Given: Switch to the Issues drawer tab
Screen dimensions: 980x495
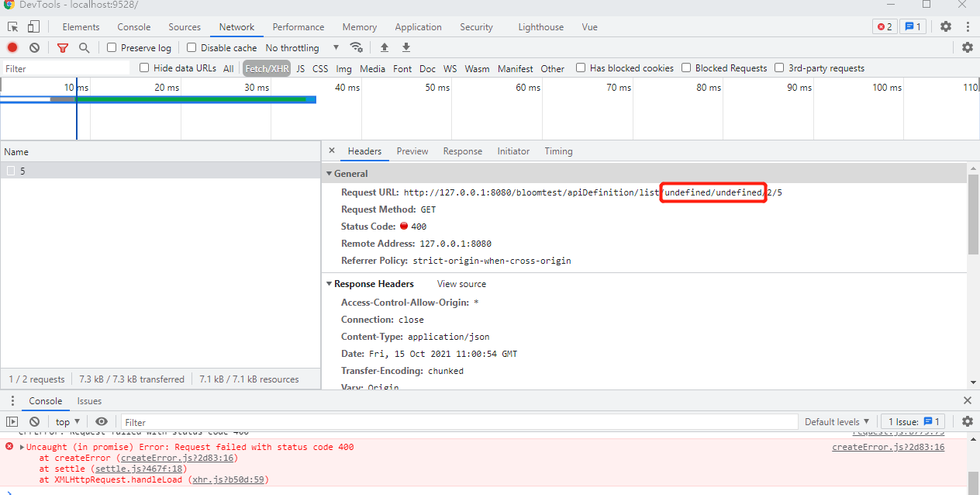Looking at the screenshot, I should (89, 401).
